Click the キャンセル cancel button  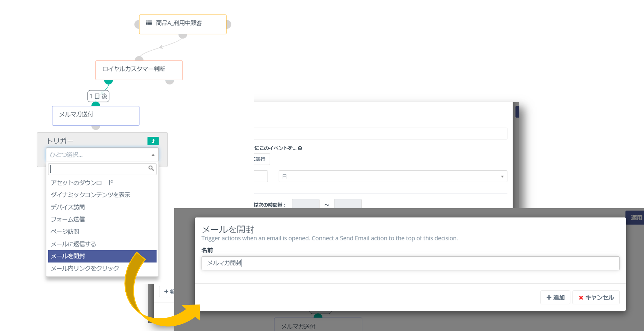pos(596,297)
